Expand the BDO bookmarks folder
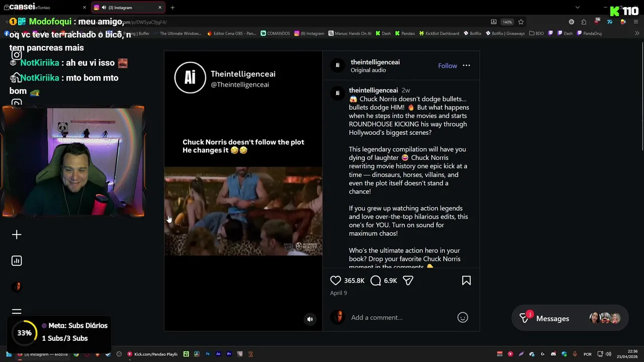The image size is (644, 362). coord(536,33)
